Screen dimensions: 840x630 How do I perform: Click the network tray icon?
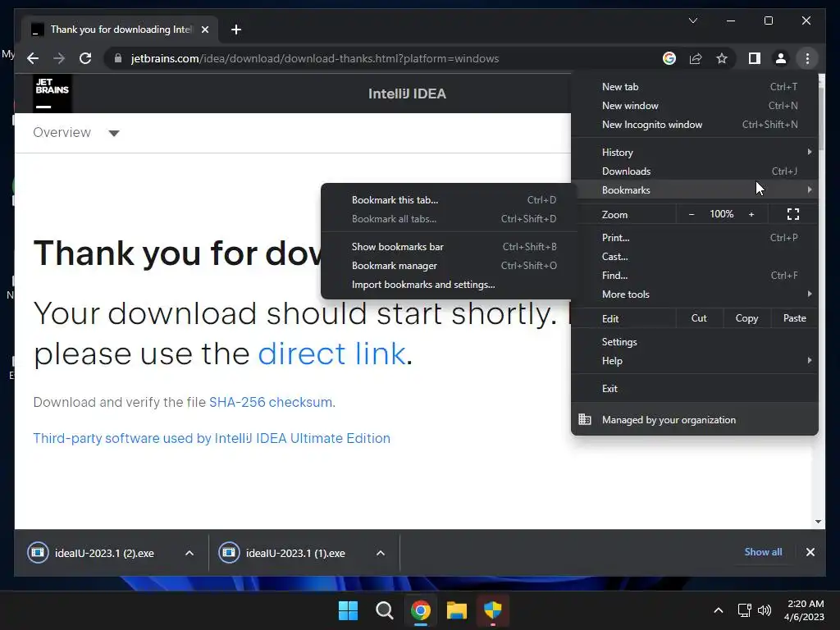point(744,610)
